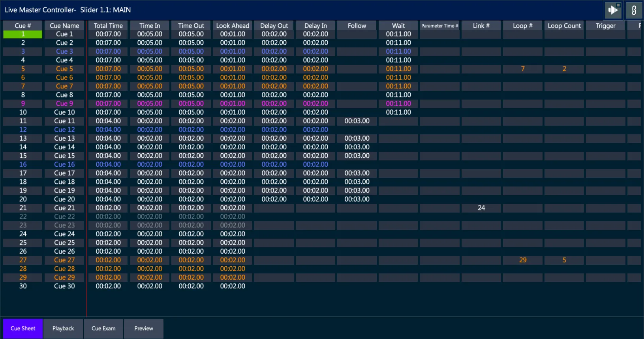Select the Cue 7 name cell

[x=64, y=86]
